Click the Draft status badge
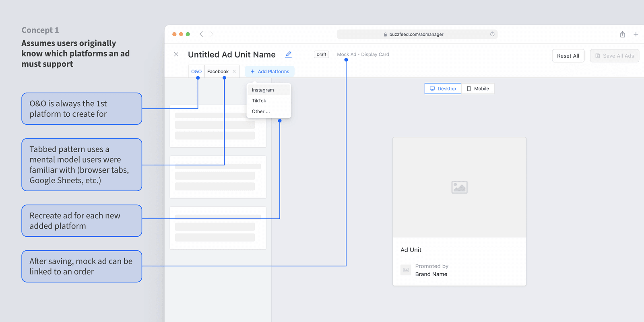644x322 pixels. pyautogui.click(x=321, y=54)
